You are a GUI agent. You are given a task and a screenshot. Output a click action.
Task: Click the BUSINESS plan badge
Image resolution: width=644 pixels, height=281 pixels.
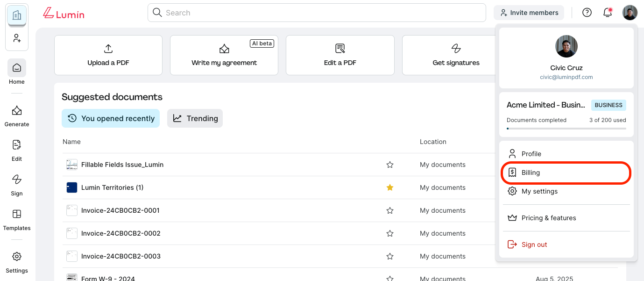609,105
